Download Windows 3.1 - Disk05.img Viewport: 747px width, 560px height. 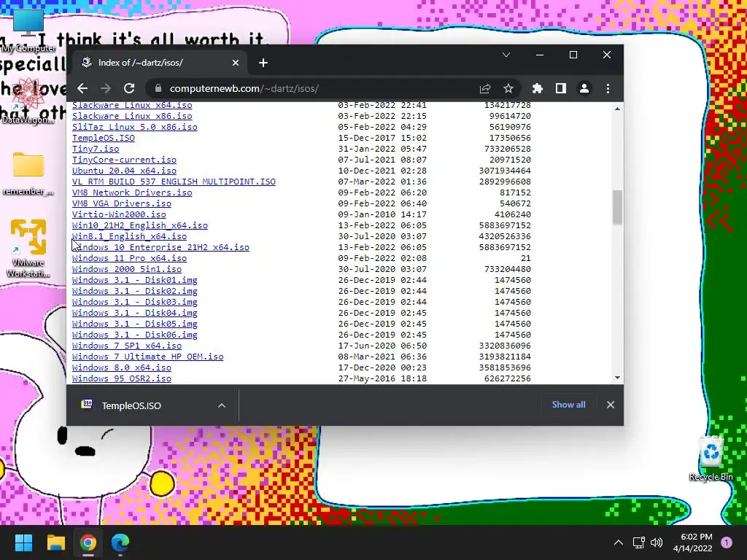click(x=134, y=324)
